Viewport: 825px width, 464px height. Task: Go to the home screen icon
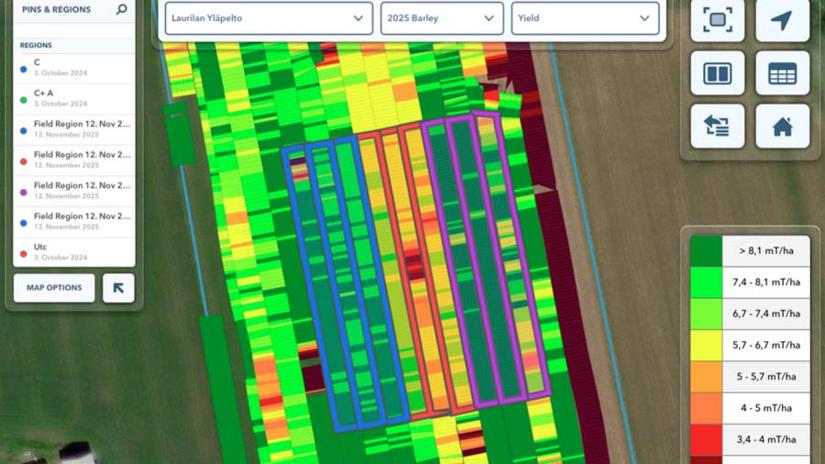(782, 127)
